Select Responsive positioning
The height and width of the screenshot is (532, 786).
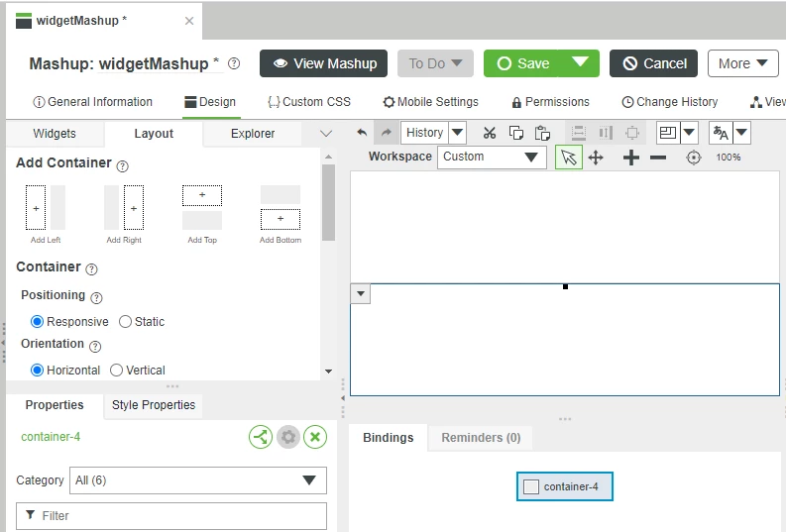tap(37, 322)
